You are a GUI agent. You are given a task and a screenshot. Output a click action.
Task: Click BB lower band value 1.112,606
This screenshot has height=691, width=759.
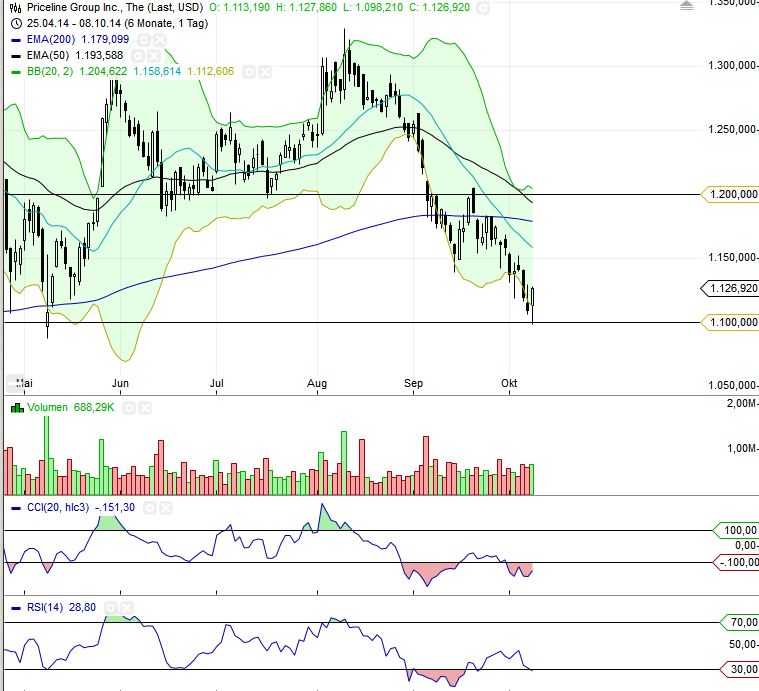(210, 72)
